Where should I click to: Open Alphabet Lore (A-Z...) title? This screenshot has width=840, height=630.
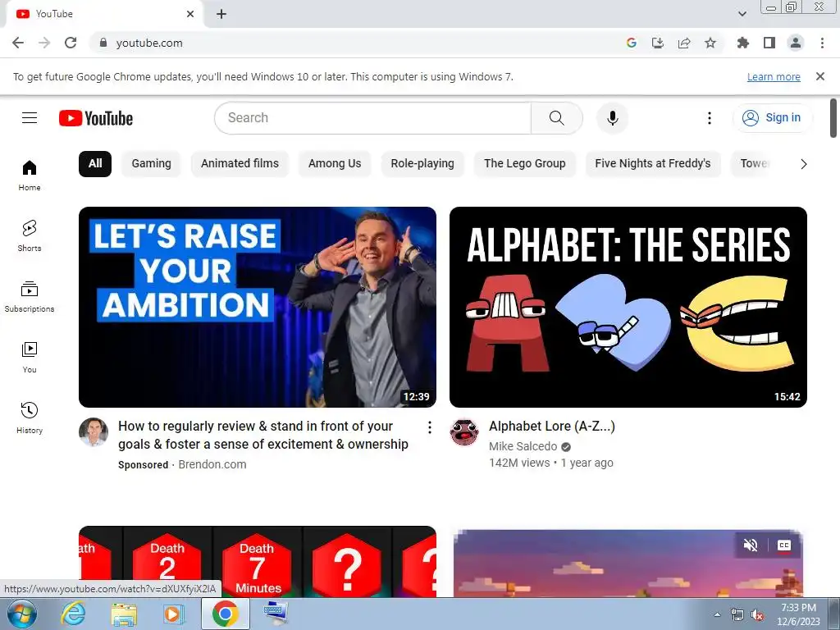coord(552,427)
